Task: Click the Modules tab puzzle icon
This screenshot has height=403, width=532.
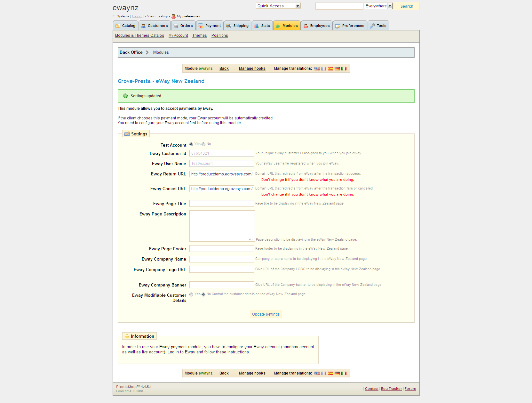Action: tap(278, 26)
